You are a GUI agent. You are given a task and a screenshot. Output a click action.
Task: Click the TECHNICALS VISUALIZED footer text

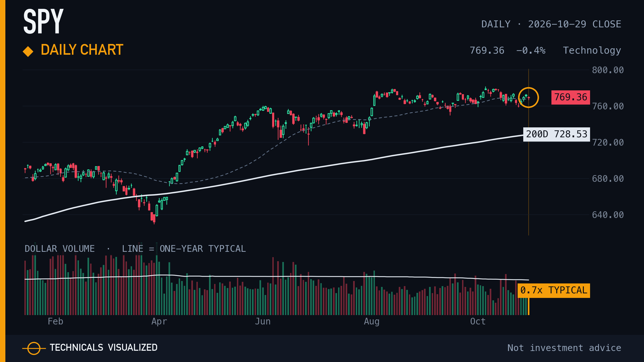(x=104, y=348)
